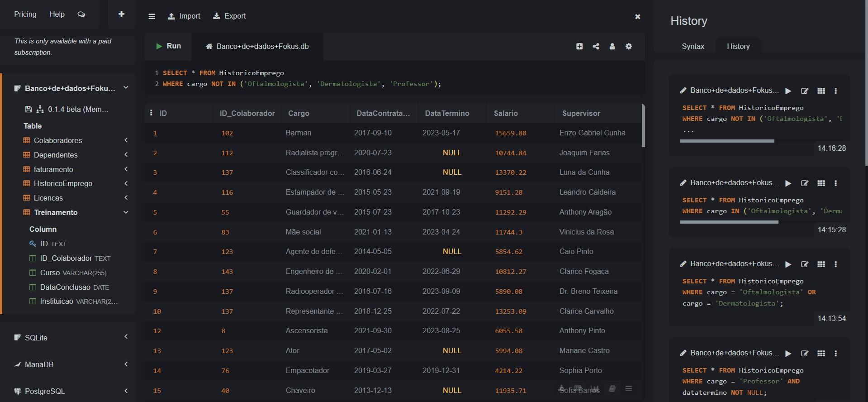
Task: Click the SQL editor on line 2
Action: coord(302,84)
